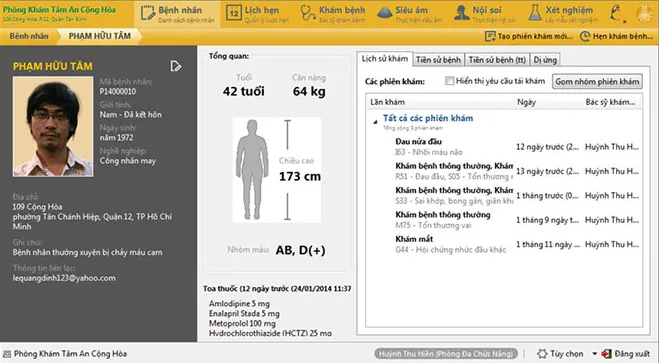This screenshot has height=363, width=659.
Task: Click the patient photo thumbnail
Action: (53, 126)
